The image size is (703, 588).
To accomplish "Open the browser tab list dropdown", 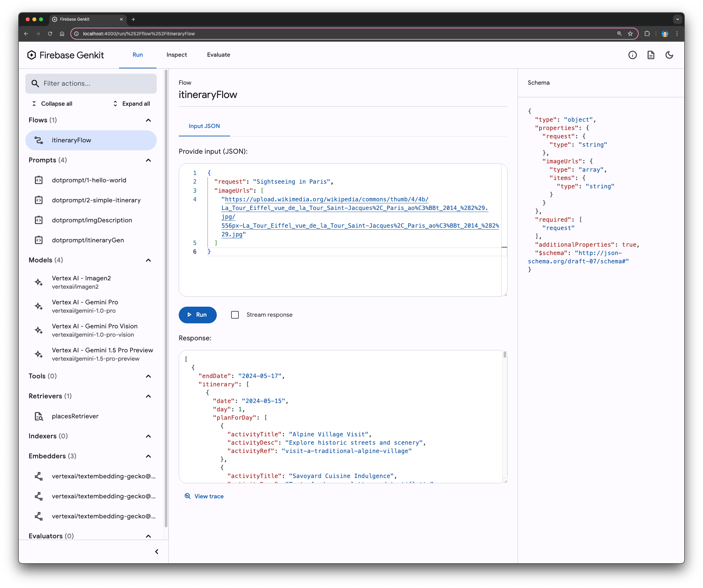I will coord(677,19).
